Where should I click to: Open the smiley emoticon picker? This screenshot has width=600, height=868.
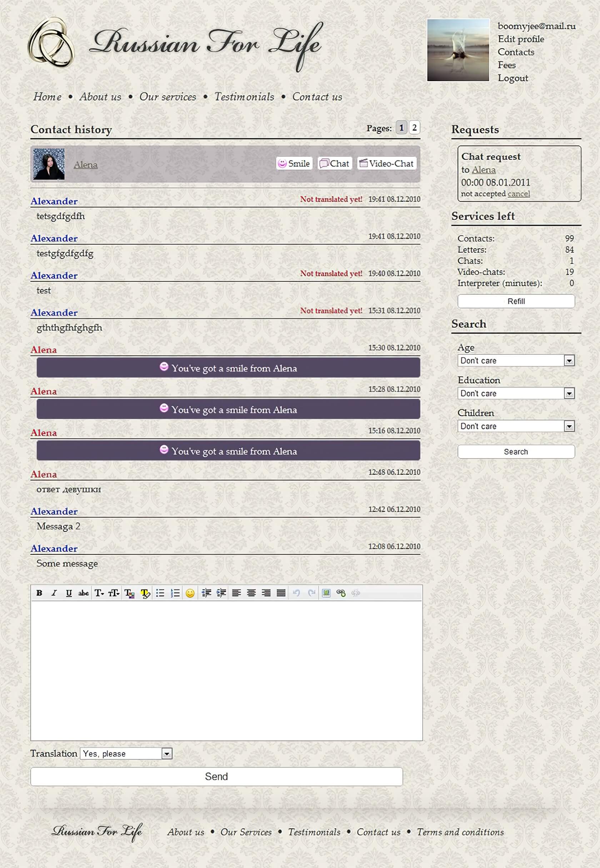pyautogui.click(x=190, y=593)
